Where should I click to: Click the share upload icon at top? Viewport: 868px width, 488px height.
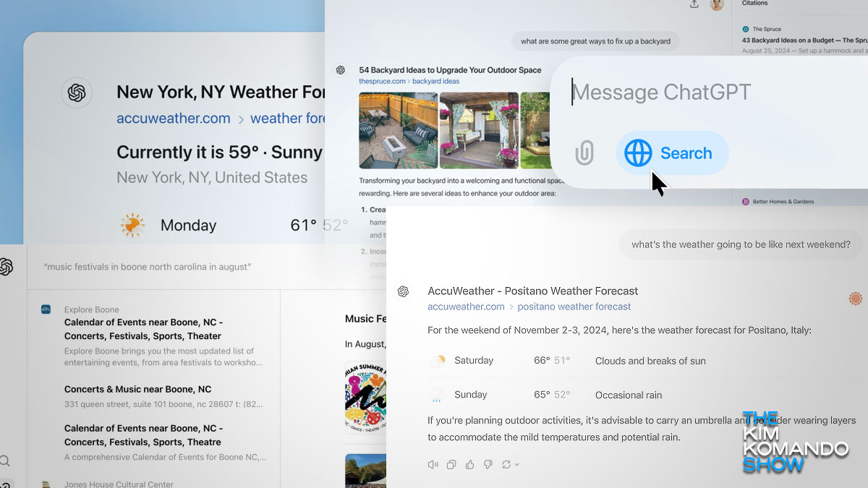click(694, 4)
